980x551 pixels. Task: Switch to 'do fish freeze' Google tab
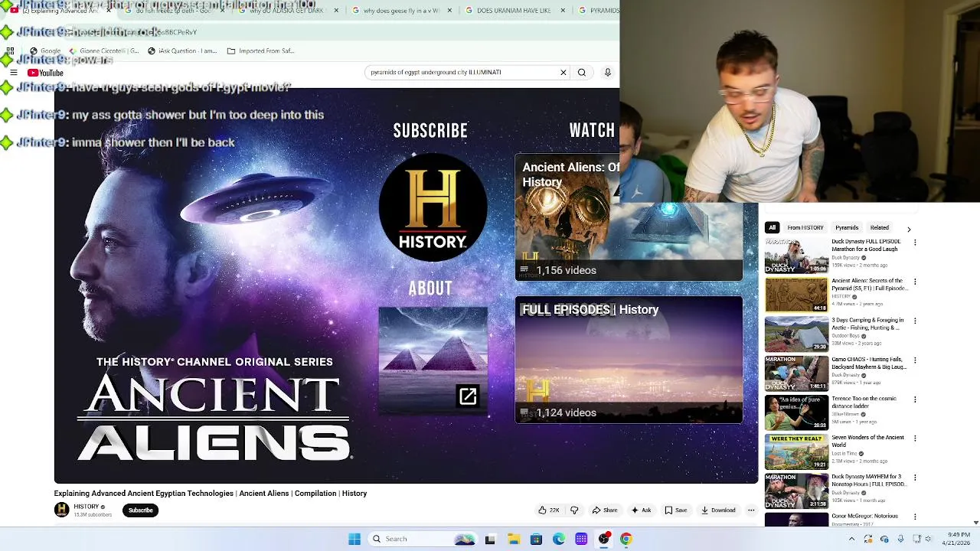(x=172, y=11)
